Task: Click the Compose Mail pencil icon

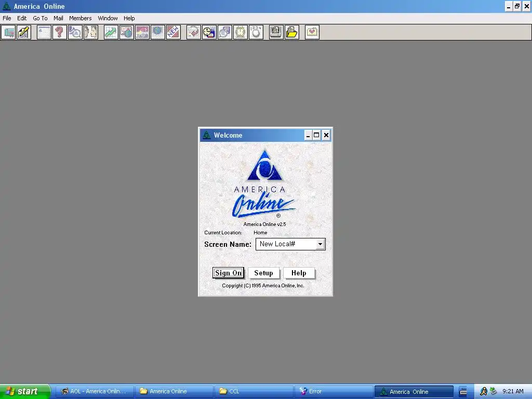Action: [24, 32]
